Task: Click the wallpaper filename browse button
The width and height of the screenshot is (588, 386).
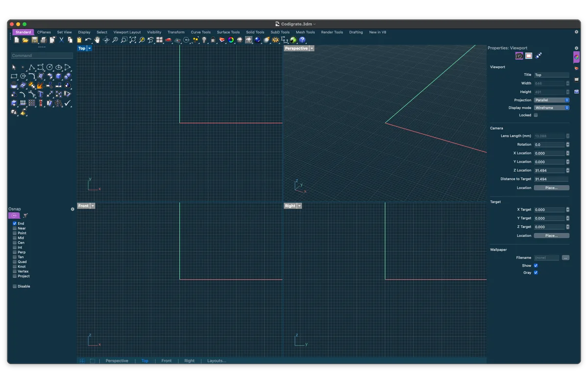Action: (x=565, y=258)
